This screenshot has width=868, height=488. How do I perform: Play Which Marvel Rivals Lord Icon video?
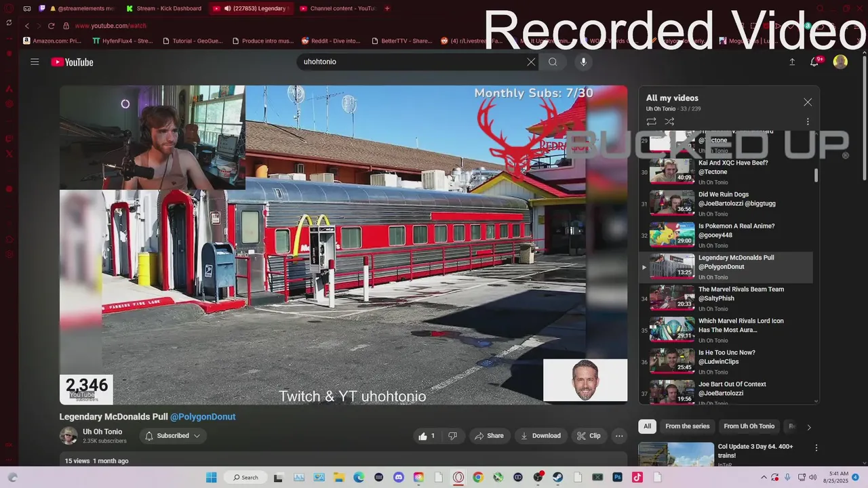point(726,330)
